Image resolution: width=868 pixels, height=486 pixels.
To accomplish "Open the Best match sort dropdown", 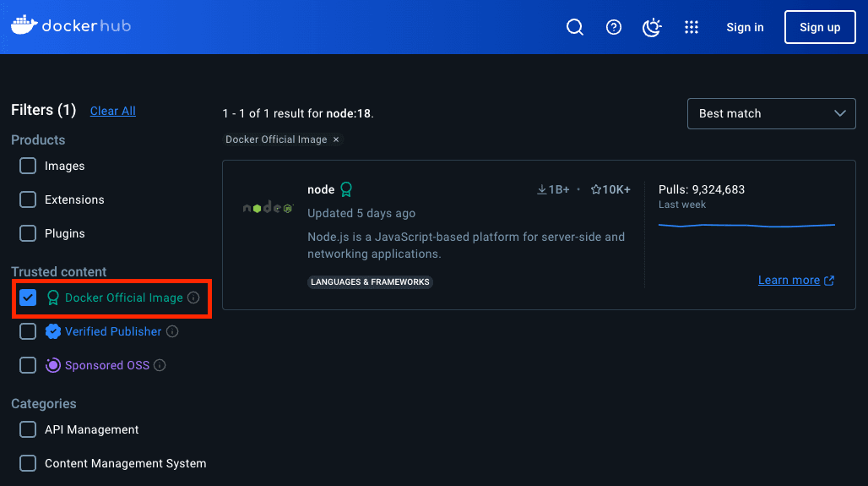I will pos(771,113).
